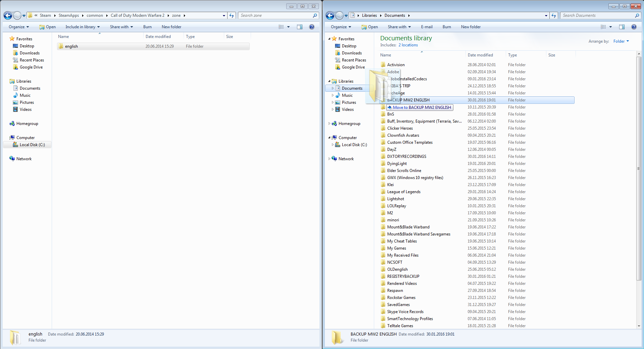Click Pictures library icon in zone window
Image resolution: width=644 pixels, height=349 pixels.
tap(15, 102)
